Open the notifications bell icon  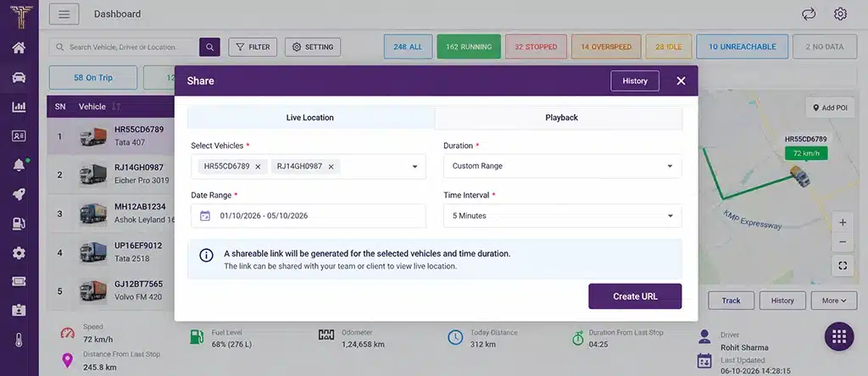[19, 165]
